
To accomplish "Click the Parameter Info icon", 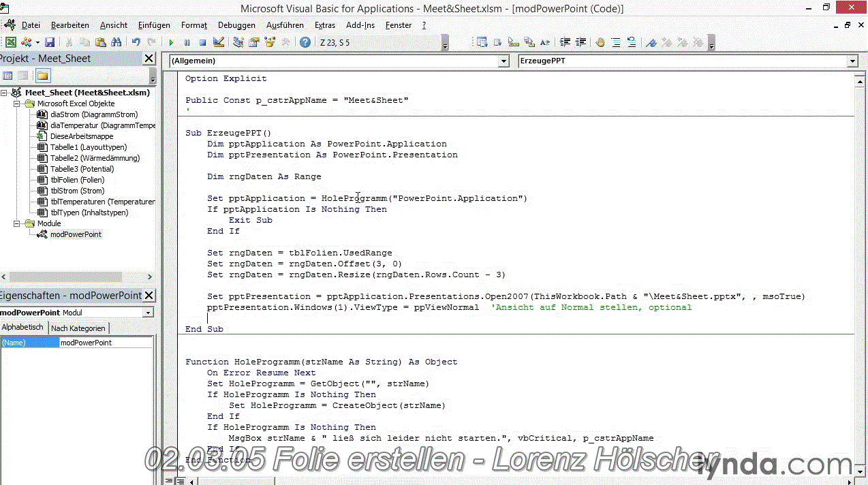I will [529, 42].
